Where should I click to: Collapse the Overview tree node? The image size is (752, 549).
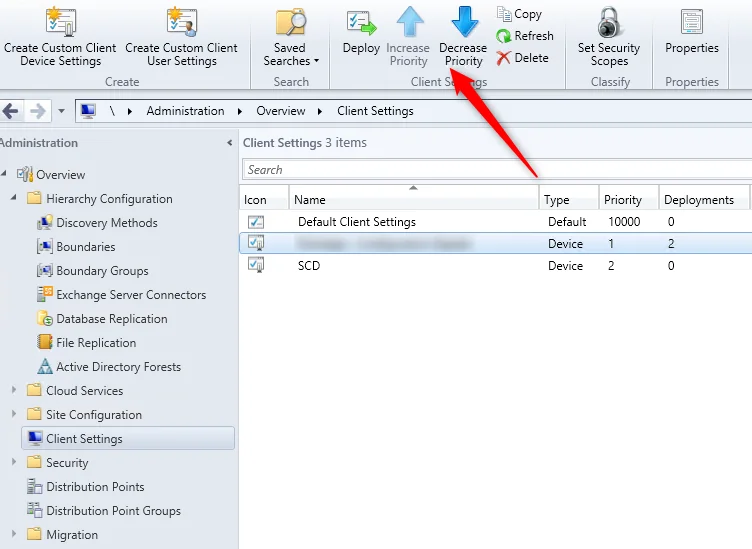pyautogui.click(x=4, y=173)
